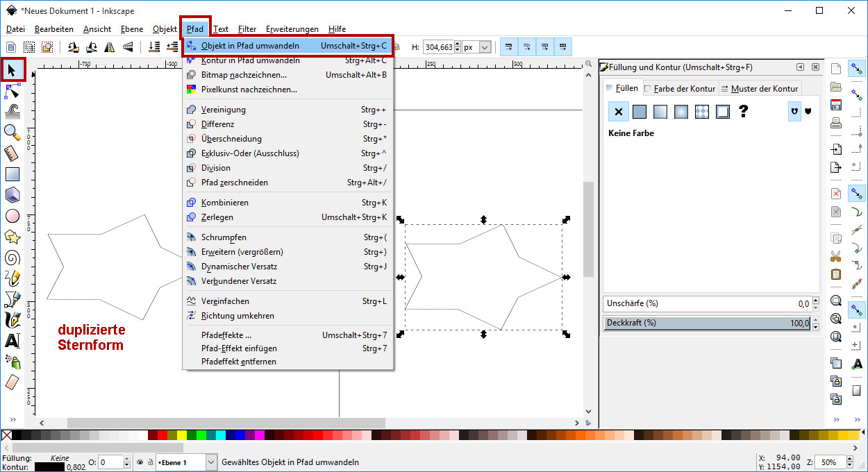Screen dimensions: 868x472
Task: Select the even-odd fill rule button
Action: click(x=794, y=111)
